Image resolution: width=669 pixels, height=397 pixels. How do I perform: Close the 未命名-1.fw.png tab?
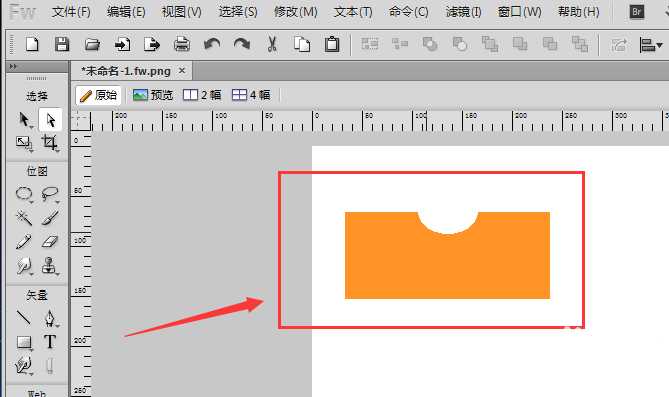(x=182, y=70)
